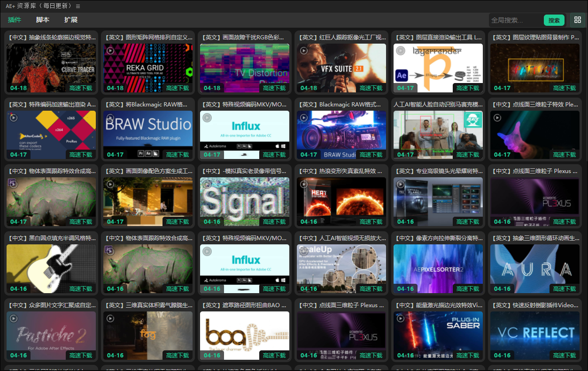Download Optical Flares with 高速下载
This screenshot has height=371, width=588.
pos(468,222)
